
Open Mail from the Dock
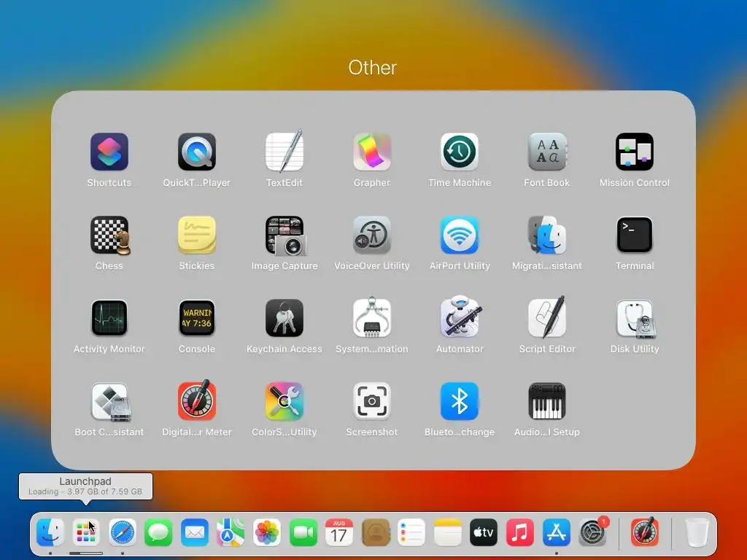(x=195, y=532)
